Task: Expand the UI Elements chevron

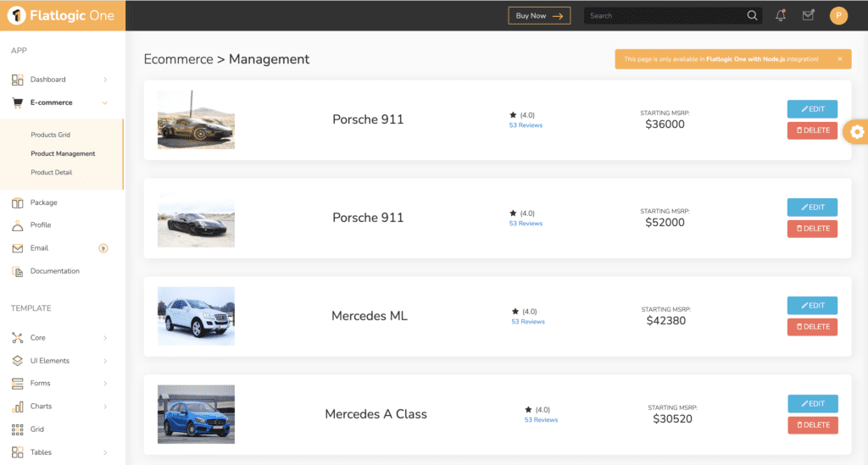Action: tap(104, 361)
